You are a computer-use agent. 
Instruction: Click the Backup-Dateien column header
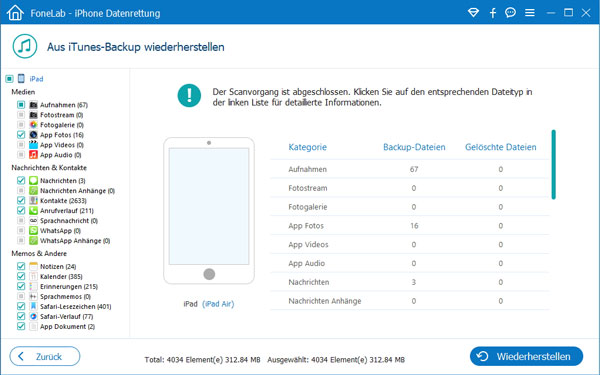click(414, 147)
